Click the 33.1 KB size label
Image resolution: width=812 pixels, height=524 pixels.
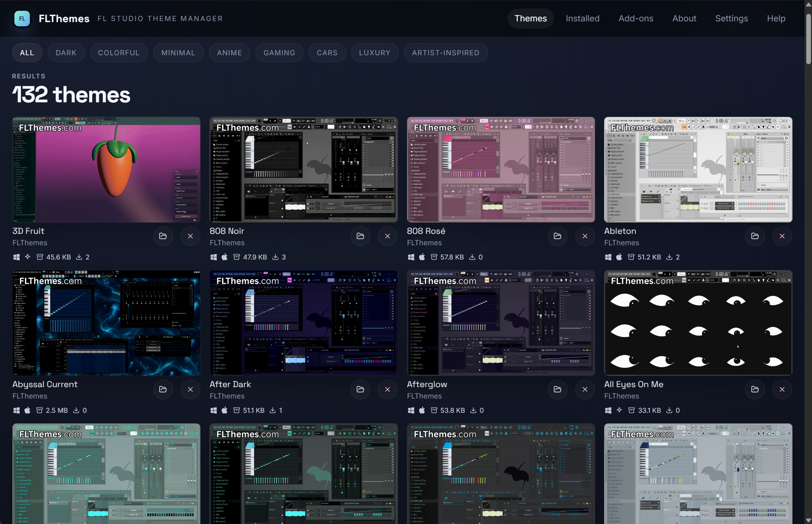[x=649, y=410]
